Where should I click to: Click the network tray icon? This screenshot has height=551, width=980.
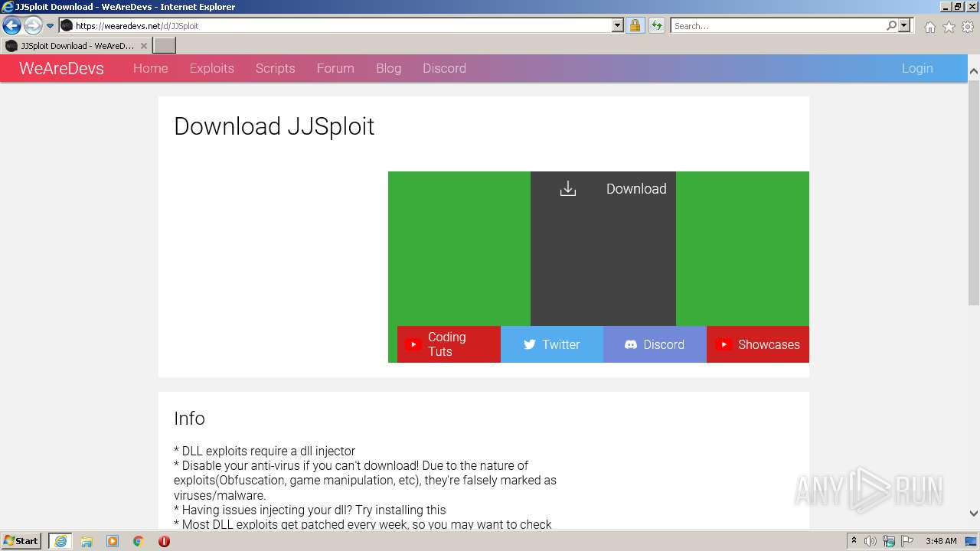[889, 541]
